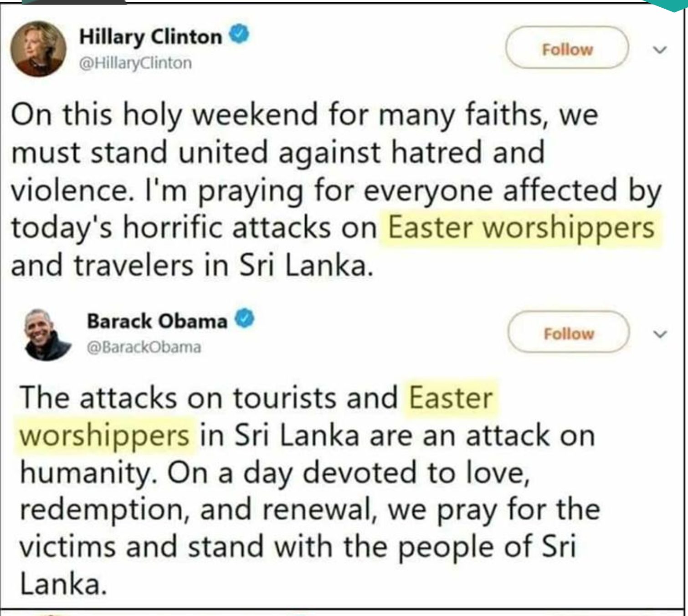Viewport: 688px width, 616px height.
Task: Click highlighted "Easter worshippers" in Clinton's tweet
Action: [x=520, y=227]
